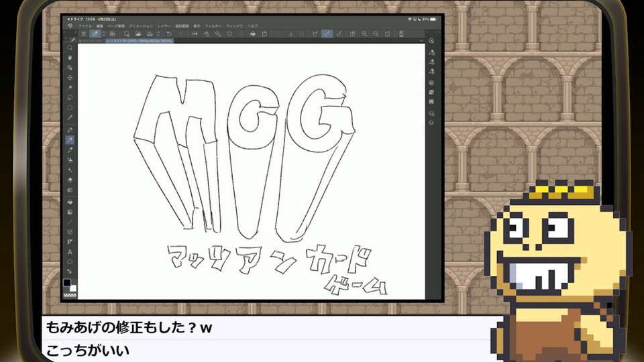Open the アニメーション menu
Image resolution: width=644 pixels, height=362 pixels.
tap(141, 26)
